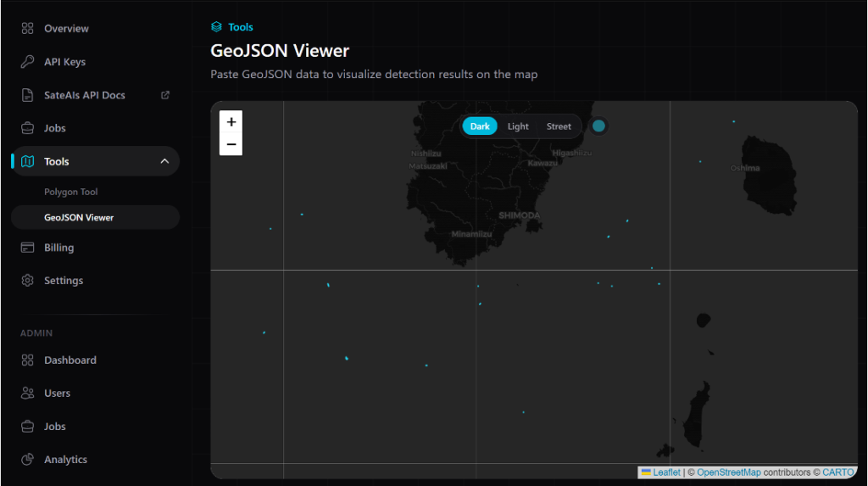The width and height of the screenshot is (868, 486).
Task: Open the external link icon beside SateAIs API Docs
Action: 165,95
